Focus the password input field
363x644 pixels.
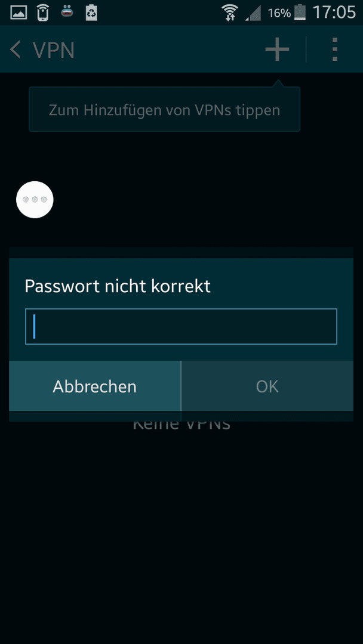[181, 327]
